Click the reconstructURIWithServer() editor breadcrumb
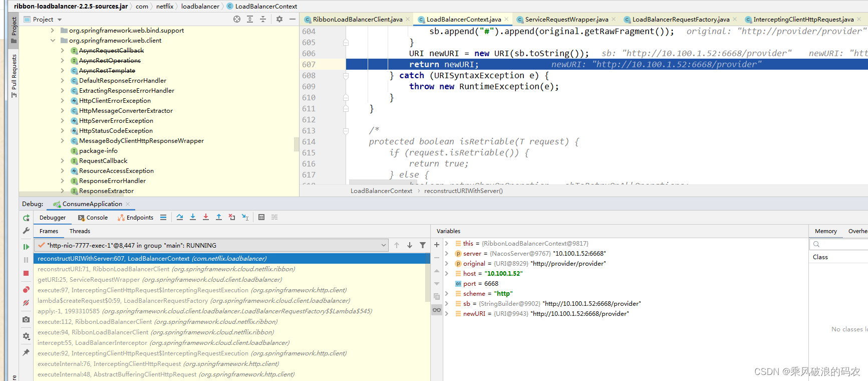The image size is (868, 381). coord(463,191)
